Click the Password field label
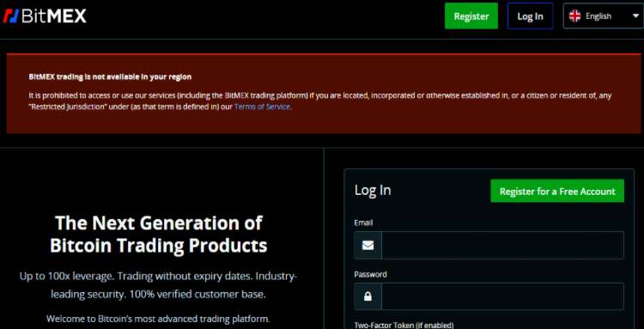This screenshot has width=644, height=329. pos(370,274)
